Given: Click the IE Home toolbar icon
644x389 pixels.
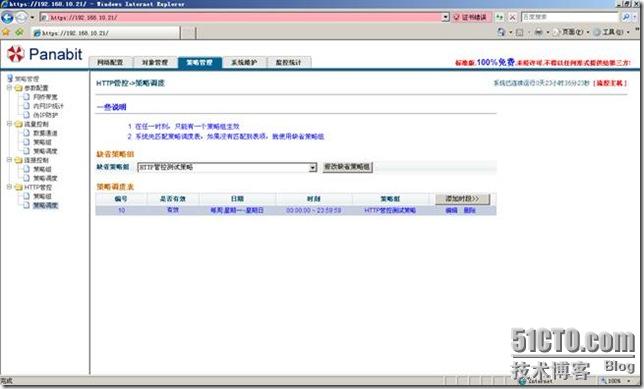Looking at the screenshot, I should coord(501,32).
